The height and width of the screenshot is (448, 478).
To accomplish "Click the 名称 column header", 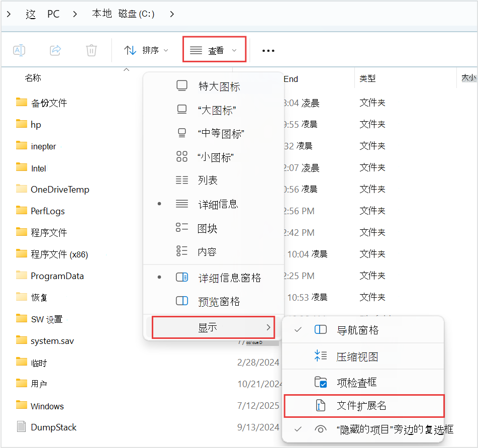I will pos(33,78).
